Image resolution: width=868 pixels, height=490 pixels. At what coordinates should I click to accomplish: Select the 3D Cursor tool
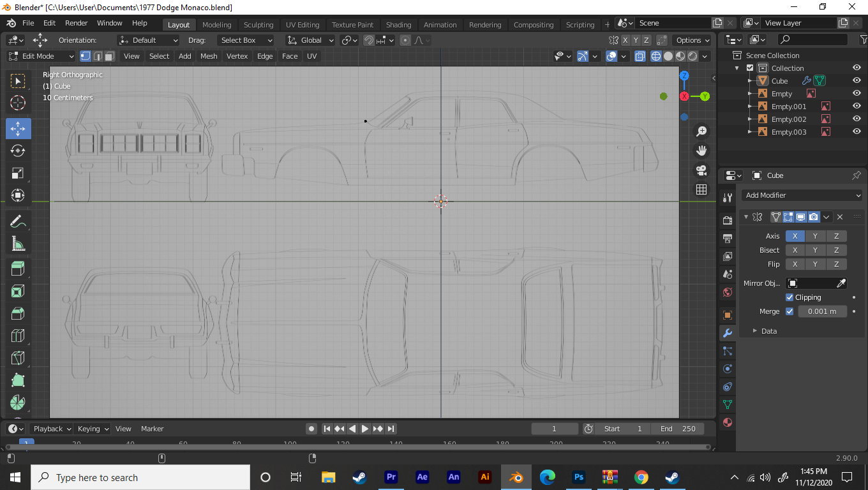point(18,103)
